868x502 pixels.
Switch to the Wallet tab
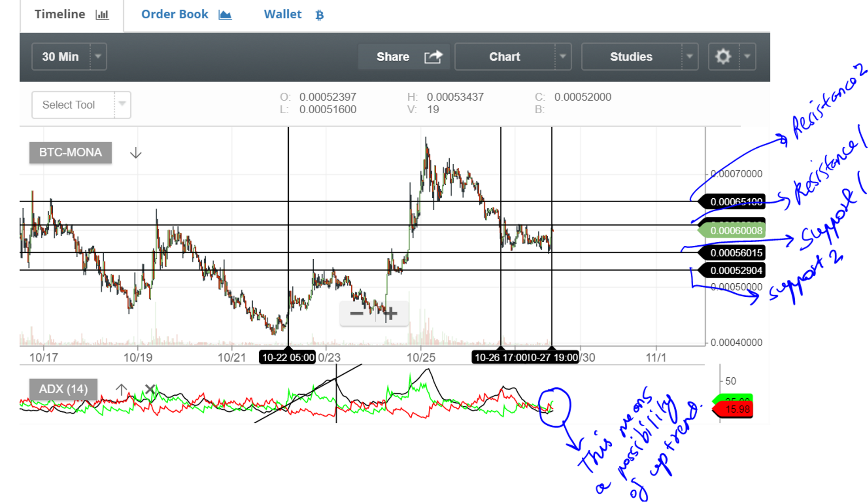(x=283, y=14)
